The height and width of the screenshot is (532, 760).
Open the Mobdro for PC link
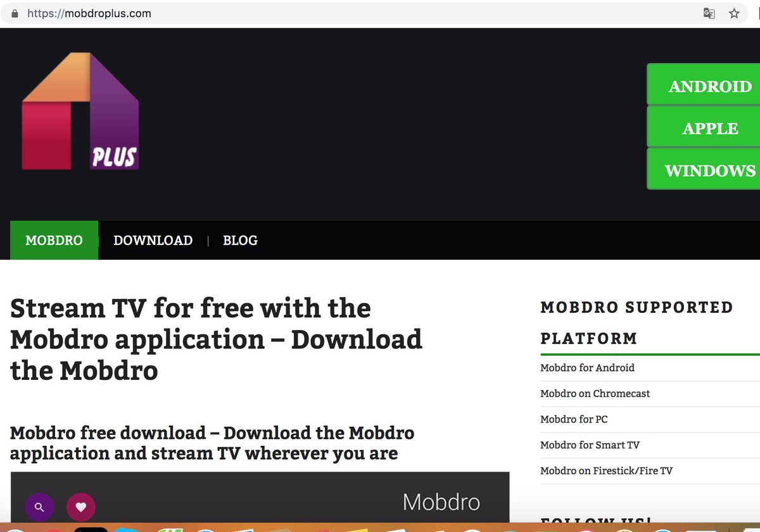574,419
